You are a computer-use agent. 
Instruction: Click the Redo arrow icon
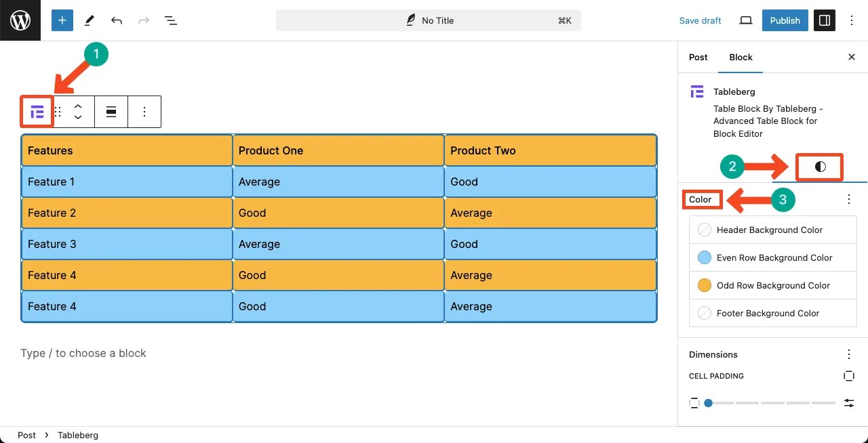pos(143,20)
